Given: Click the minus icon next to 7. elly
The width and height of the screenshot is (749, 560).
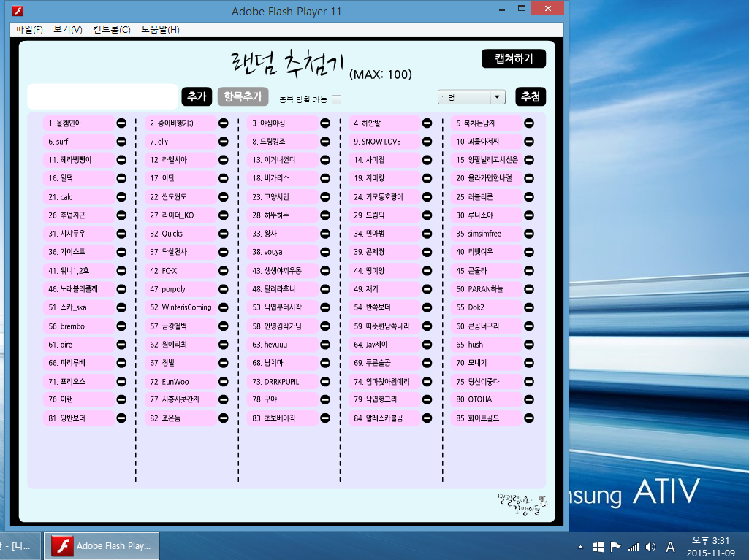Looking at the screenshot, I should coord(223,142).
